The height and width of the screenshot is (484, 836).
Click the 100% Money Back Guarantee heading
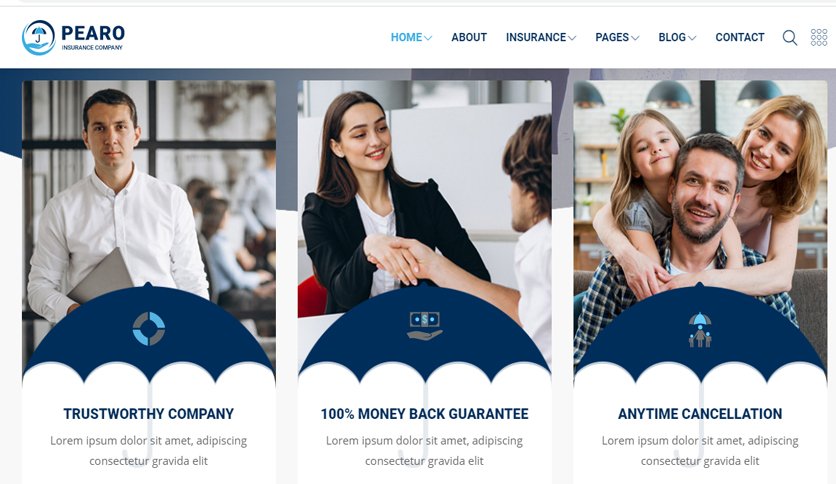click(x=424, y=414)
